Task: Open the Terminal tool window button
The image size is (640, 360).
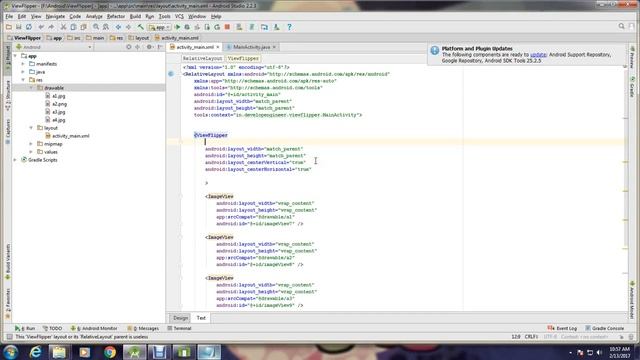Action: (179, 328)
